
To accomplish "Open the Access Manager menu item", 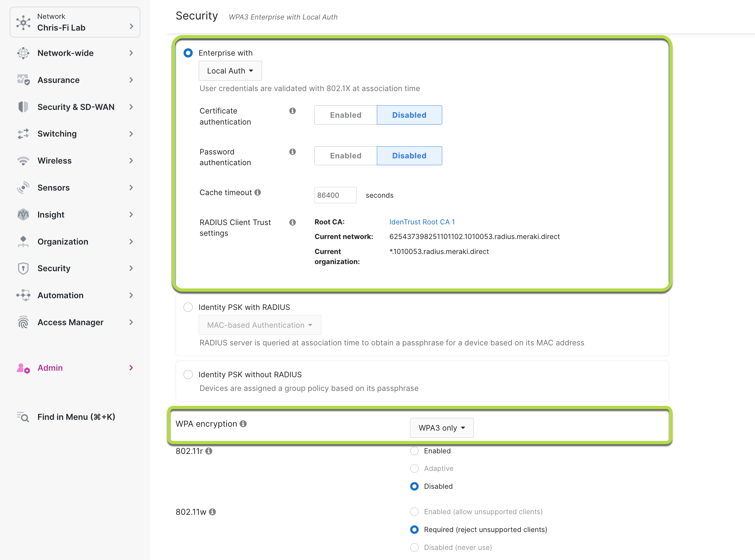I will tap(71, 322).
